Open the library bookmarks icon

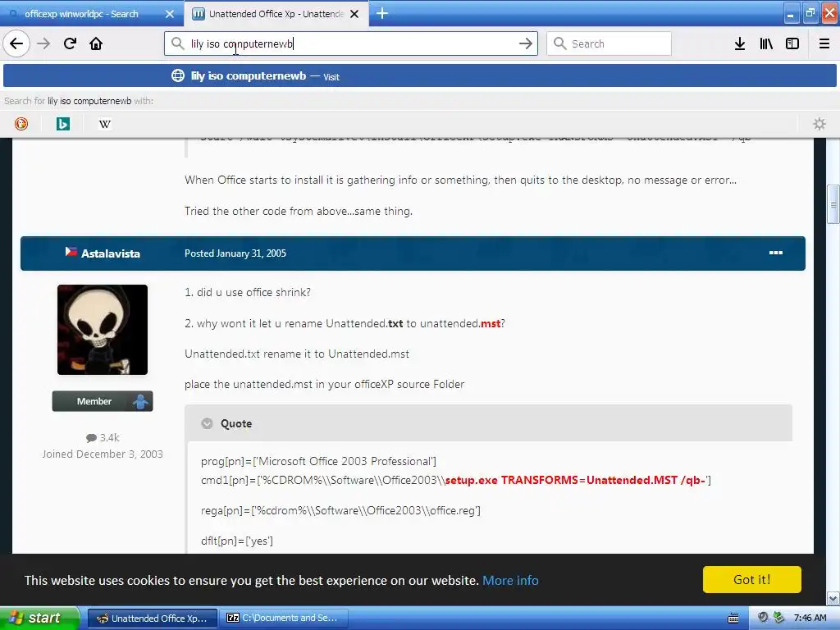[x=766, y=44]
